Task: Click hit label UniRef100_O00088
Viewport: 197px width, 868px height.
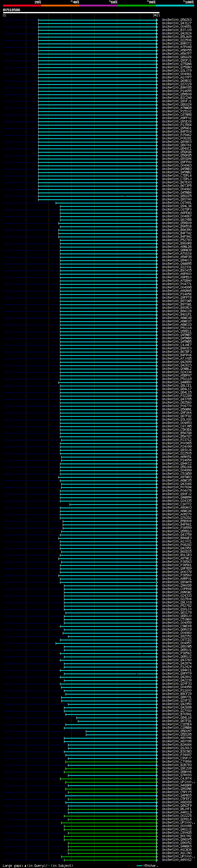Action: pos(177,826)
